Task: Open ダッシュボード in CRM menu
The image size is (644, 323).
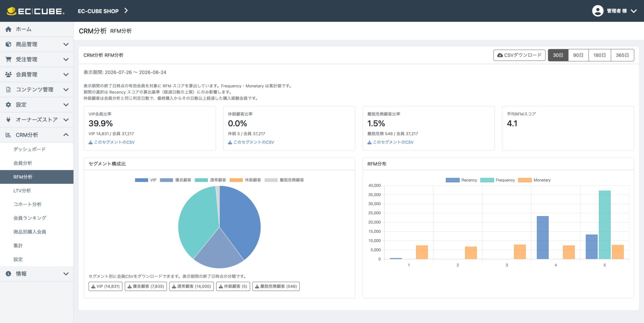Action: click(30, 149)
